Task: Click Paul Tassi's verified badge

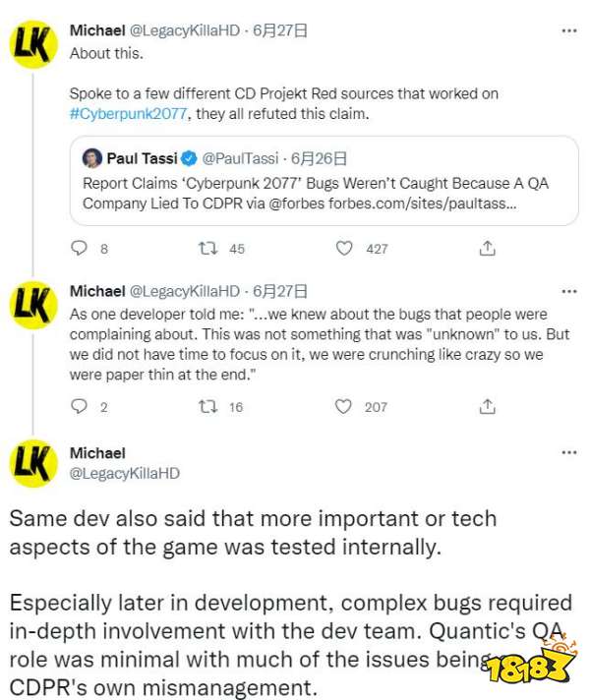Action: pyautogui.click(x=189, y=158)
